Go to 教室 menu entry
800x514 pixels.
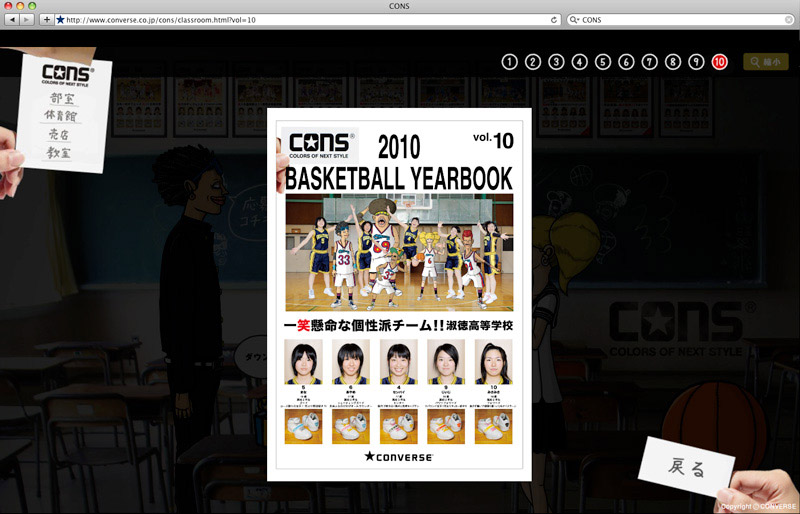click(x=62, y=152)
